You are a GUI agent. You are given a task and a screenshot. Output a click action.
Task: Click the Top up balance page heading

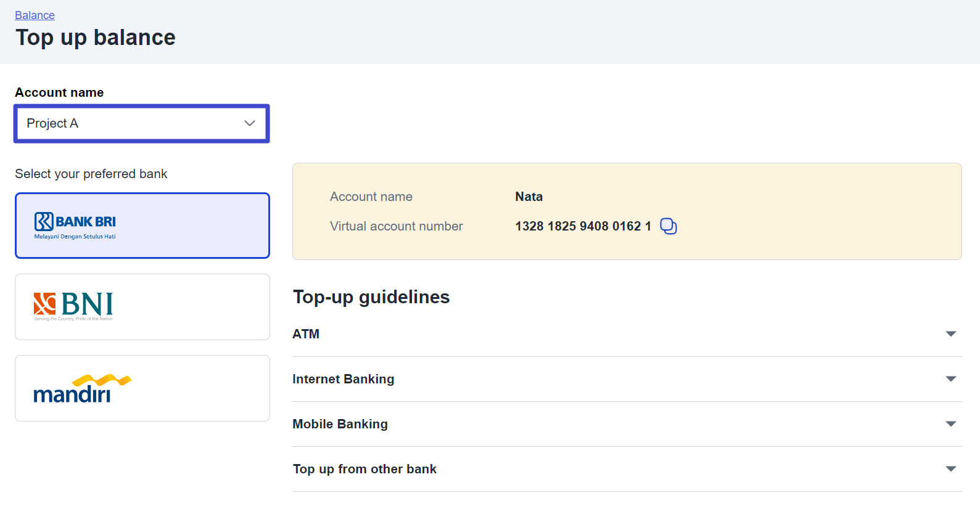[x=96, y=38]
